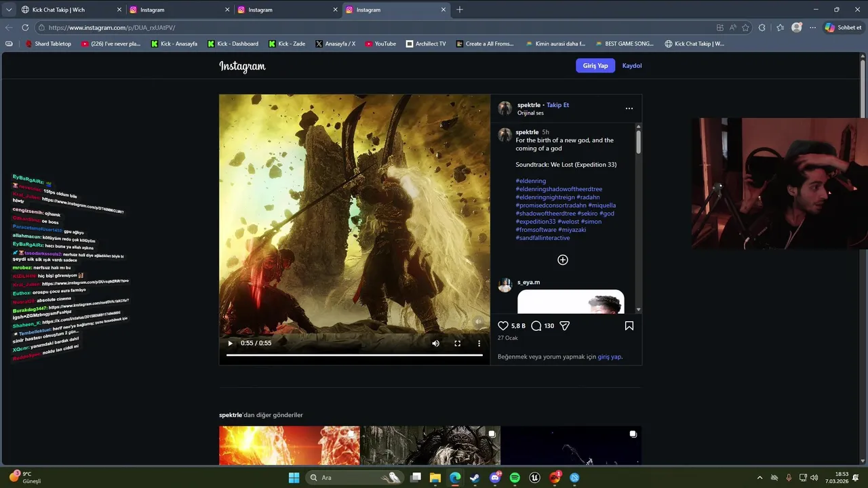Open the dark third related post thumbnail
The width and height of the screenshot is (868, 488).
pos(571,445)
